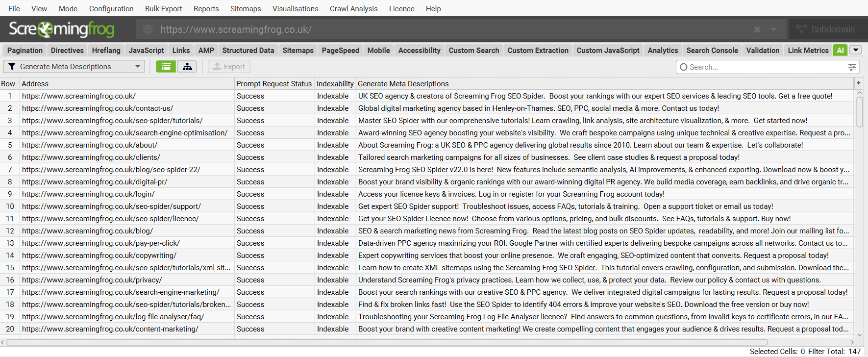Sort by Prompt Request Status header

tap(274, 84)
